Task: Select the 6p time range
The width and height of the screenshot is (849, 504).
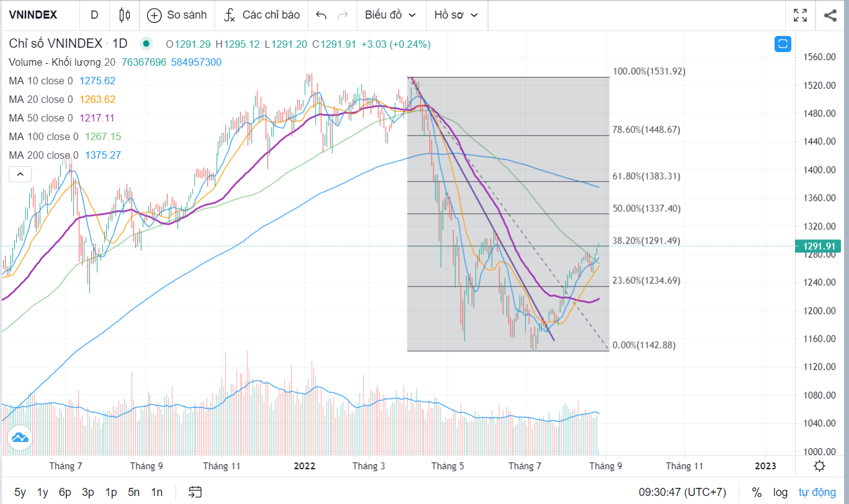Action: (65, 492)
